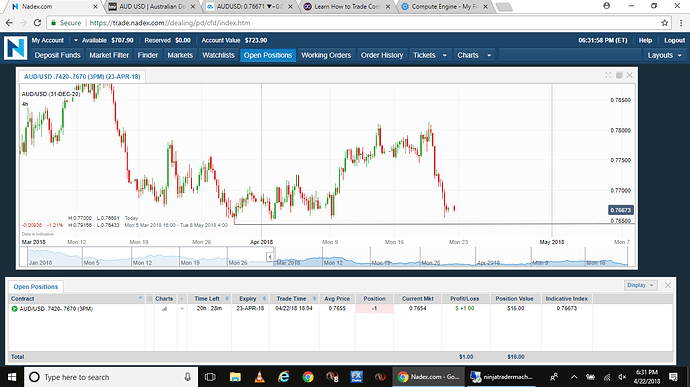
Task: Expand the My Account dropdown arrow
Action: 75,40
